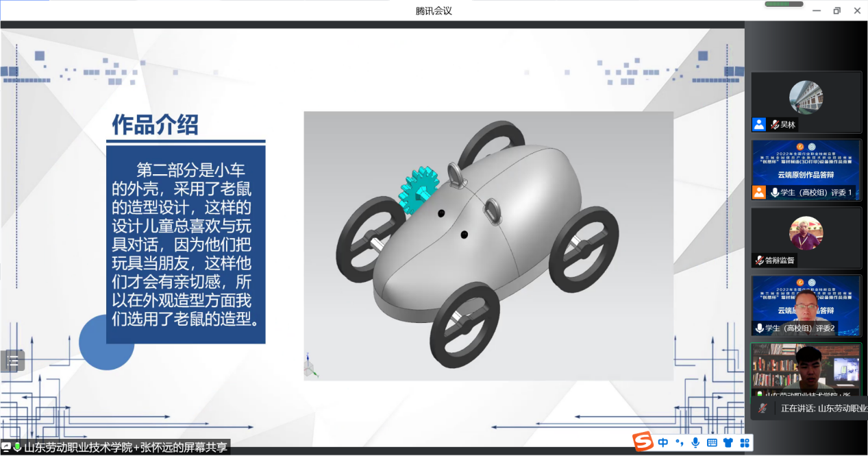Toggle Chinese/English input mode (中)
This screenshot has width=868, height=456.
click(x=663, y=443)
